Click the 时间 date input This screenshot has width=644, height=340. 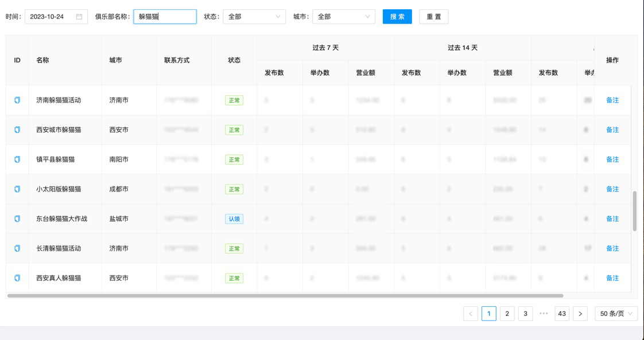point(56,17)
